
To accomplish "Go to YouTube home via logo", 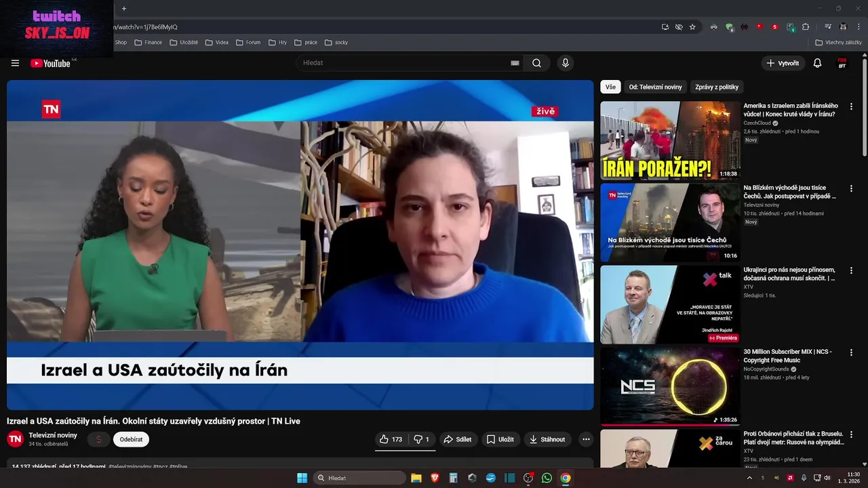I will pyautogui.click(x=51, y=63).
